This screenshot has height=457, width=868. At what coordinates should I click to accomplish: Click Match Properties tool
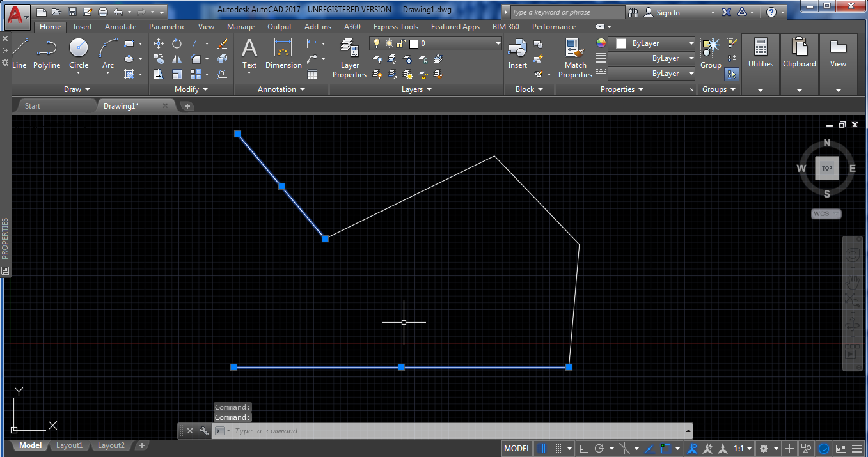[575, 58]
